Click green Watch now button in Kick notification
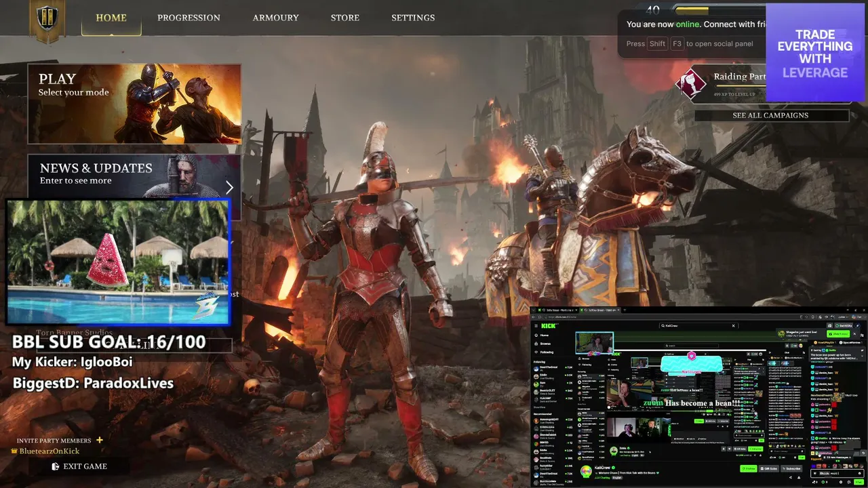The width and height of the screenshot is (868, 488). click(840, 334)
